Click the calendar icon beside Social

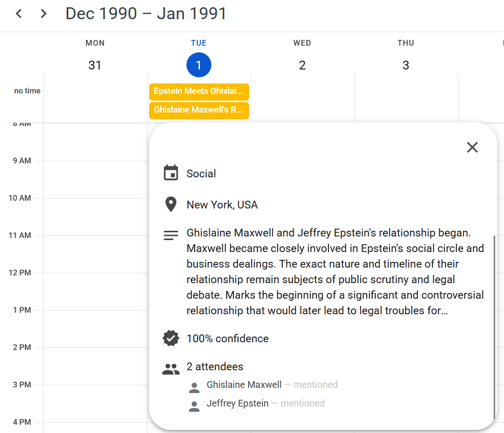click(171, 173)
